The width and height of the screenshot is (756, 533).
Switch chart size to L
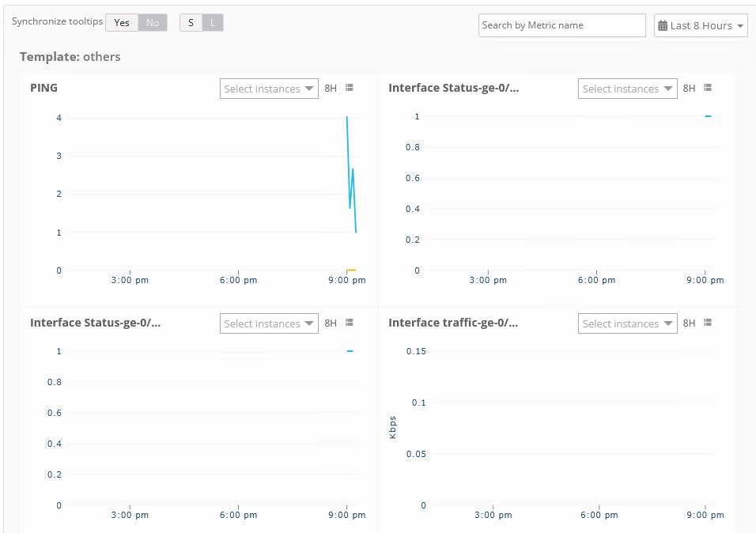click(213, 23)
